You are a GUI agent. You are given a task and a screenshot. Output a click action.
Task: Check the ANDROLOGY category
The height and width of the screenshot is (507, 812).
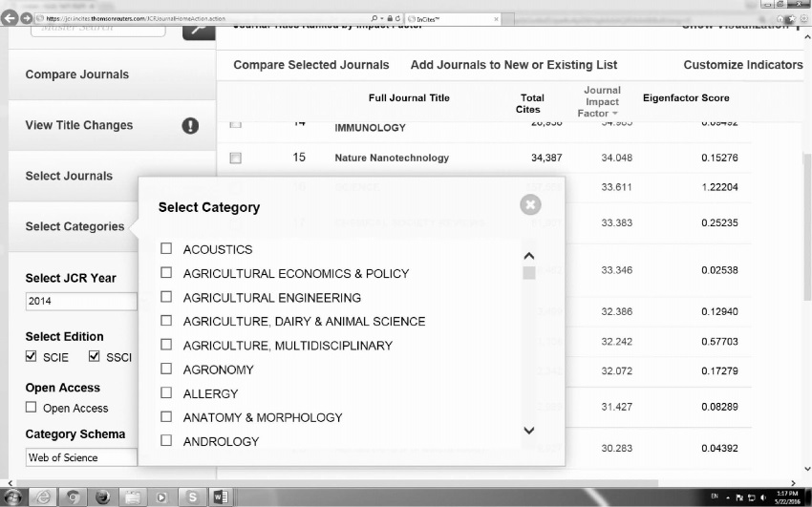(x=166, y=440)
